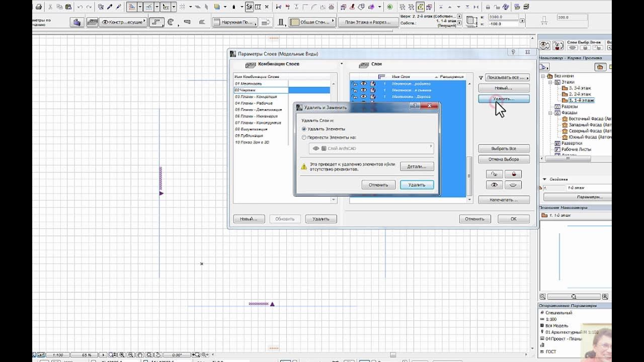Image resolution: width=644 pixels, height=362 pixels.
Task: Select layer combination 08 Визуализация
Action: [x=282, y=129]
